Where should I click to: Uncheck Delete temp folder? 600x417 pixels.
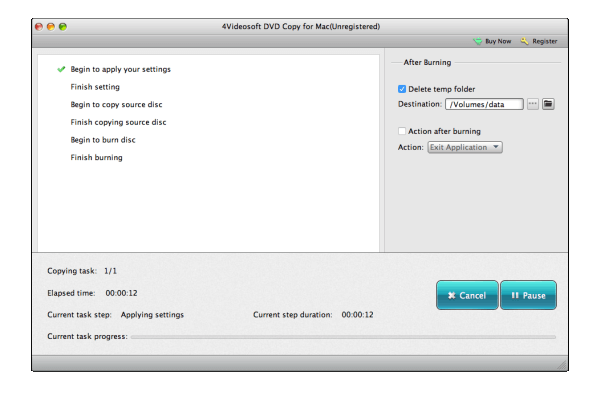[x=402, y=89]
